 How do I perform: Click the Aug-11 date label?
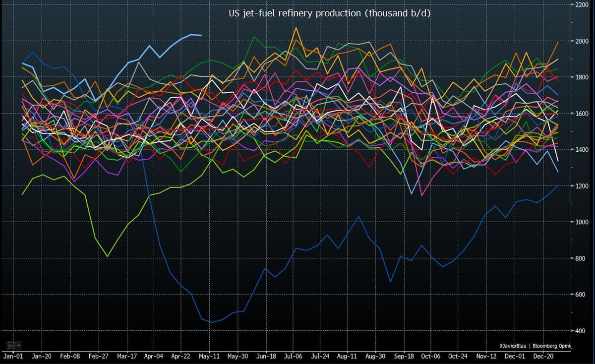[x=347, y=356]
